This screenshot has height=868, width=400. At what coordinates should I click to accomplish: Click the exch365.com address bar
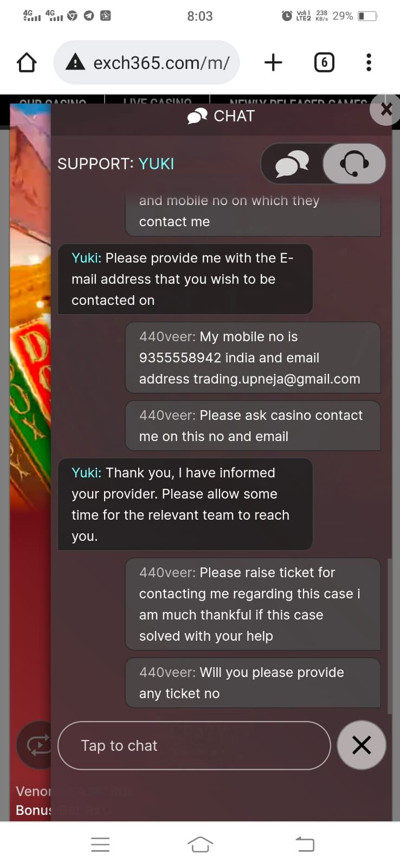point(161,63)
